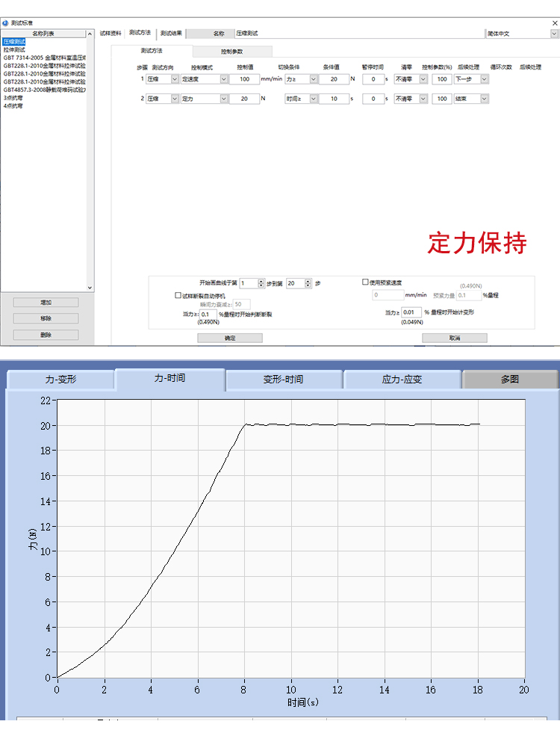Select 拉伸测试 in the name list

tap(13, 49)
